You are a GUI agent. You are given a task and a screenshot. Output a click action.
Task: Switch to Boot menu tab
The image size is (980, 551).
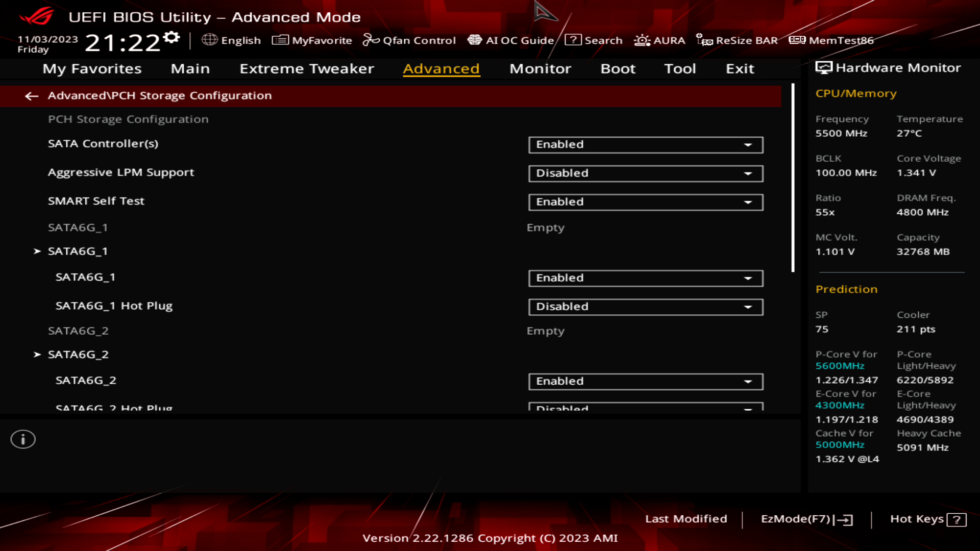click(617, 67)
